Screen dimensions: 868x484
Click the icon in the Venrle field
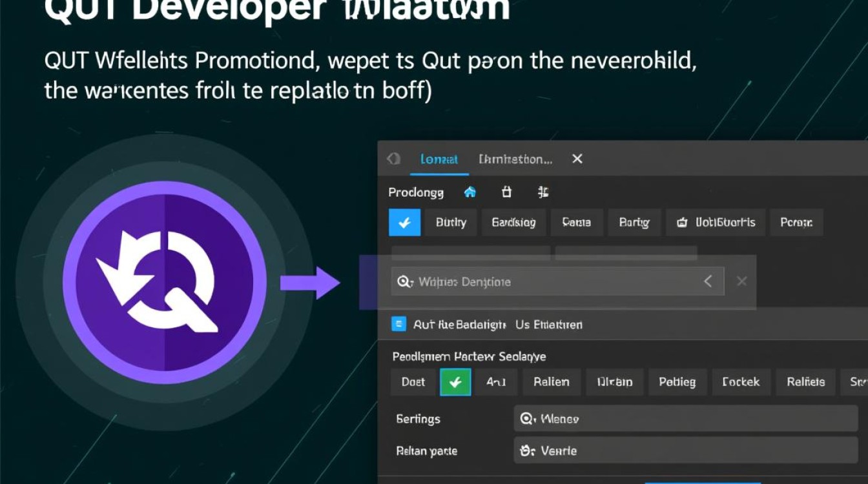pos(528,450)
